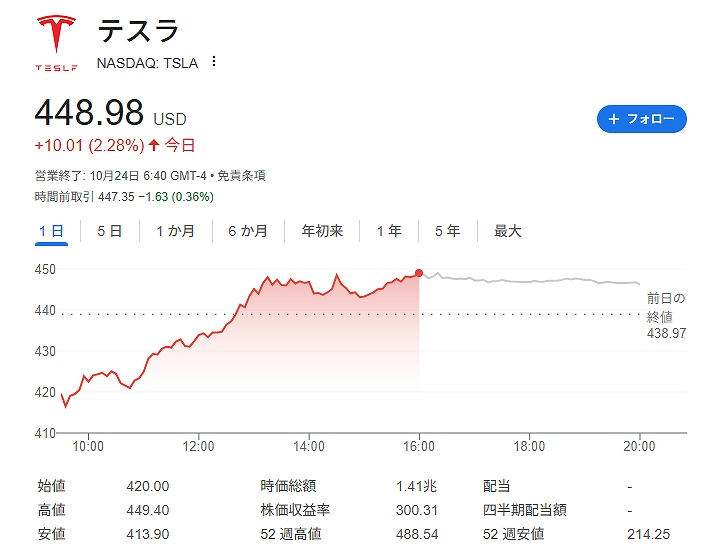The image size is (704, 552).
Task: Show the 1か月 price chart
Action: pos(175,231)
